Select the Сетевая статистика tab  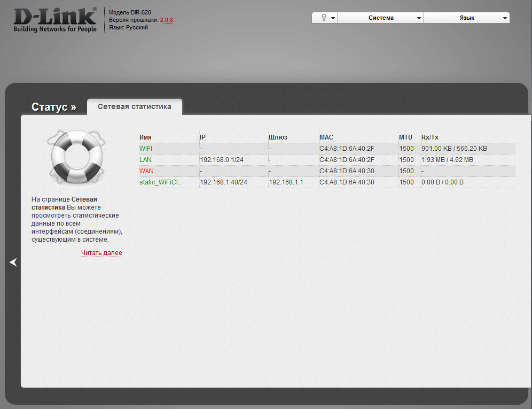tap(135, 107)
